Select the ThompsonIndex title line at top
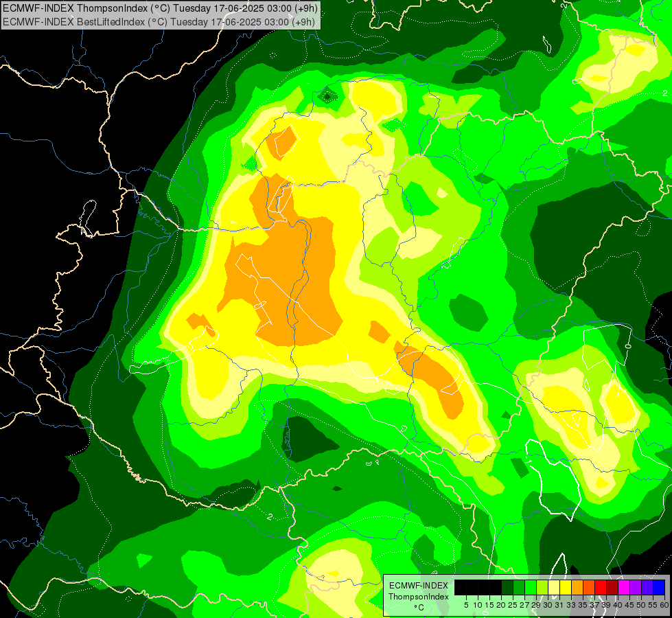Image resolution: width=672 pixels, height=618 pixels. point(160,8)
